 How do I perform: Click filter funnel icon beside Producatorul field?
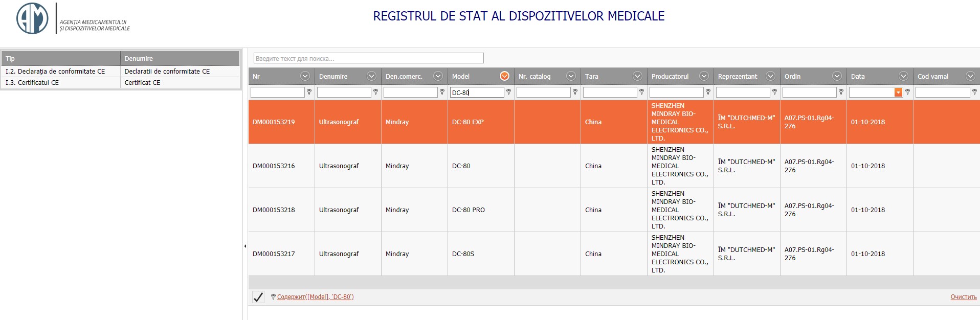[x=708, y=92]
